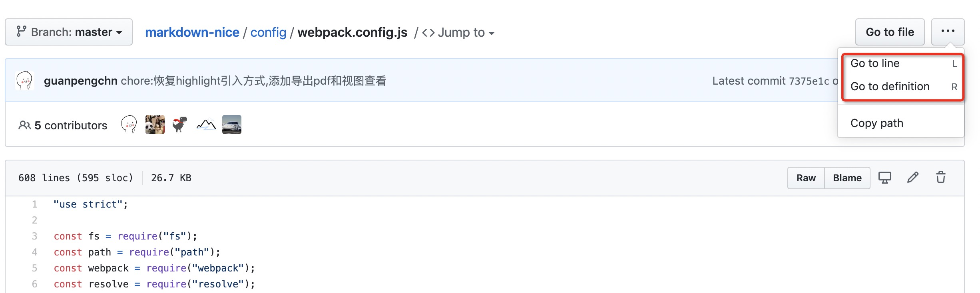The image size is (980, 293).
Task: Click the git branch icon
Action: pos(21,32)
